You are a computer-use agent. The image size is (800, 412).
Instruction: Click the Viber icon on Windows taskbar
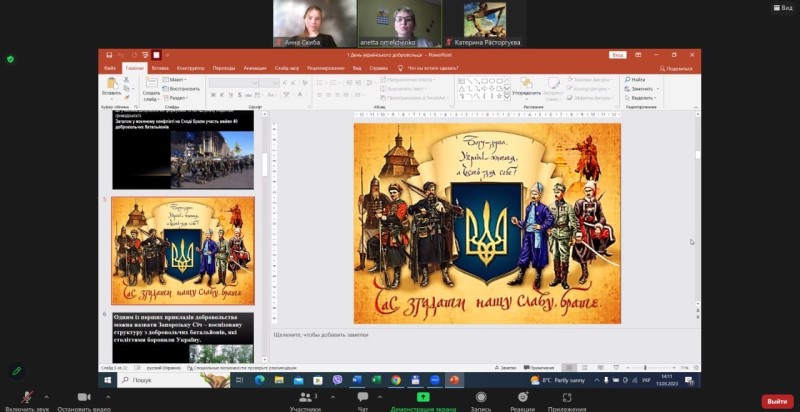click(337, 380)
